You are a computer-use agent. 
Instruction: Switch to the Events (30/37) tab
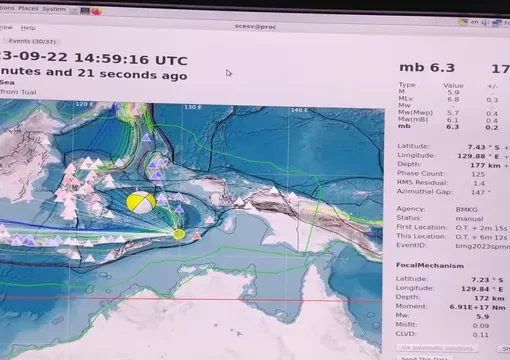32,41
